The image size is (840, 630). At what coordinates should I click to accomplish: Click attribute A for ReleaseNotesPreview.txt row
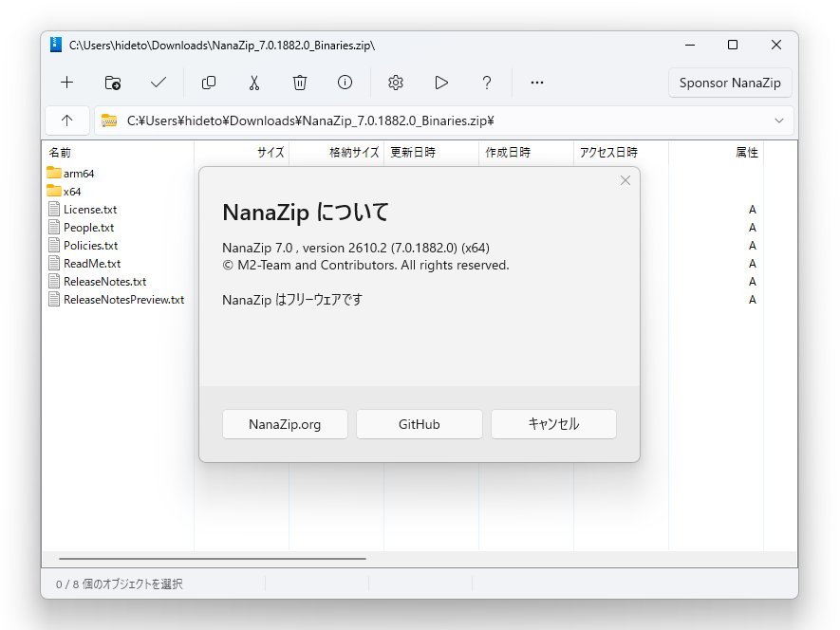pyautogui.click(x=752, y=300)
